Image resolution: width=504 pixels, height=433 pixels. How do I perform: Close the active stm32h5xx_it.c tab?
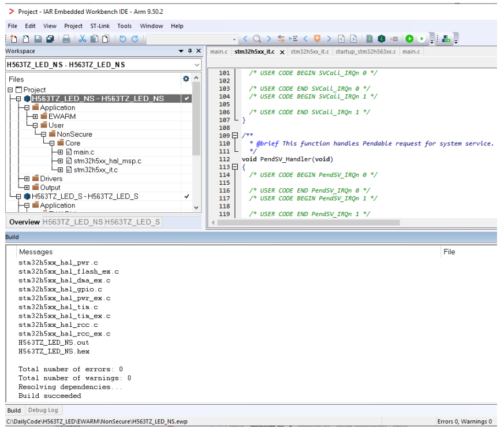tap(282, 52)
